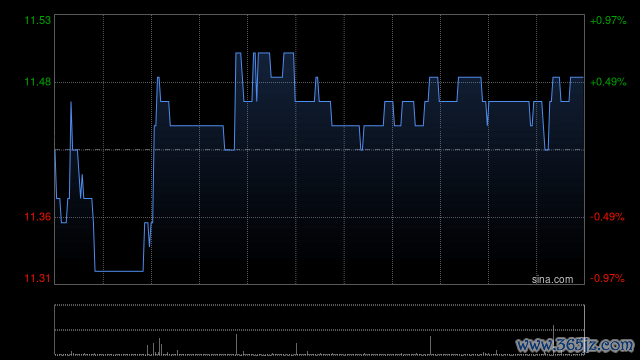Click the tallest volume bar near the right
The height and width of the screenshot is (360, 640).
point(553,340)
